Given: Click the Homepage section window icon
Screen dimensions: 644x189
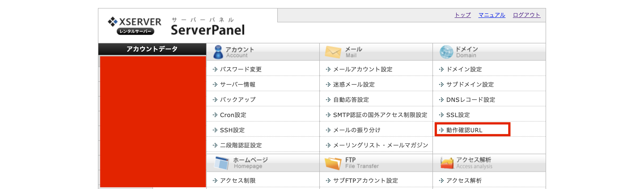Looking at the screenshot, I should pos(222,163).
